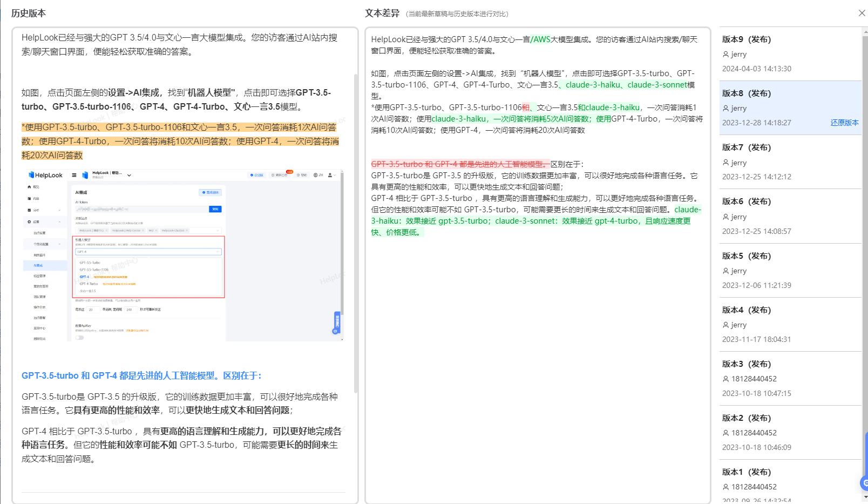Click the green added /AWS text
The image size is (868, 504).
[x=540, y=39]
